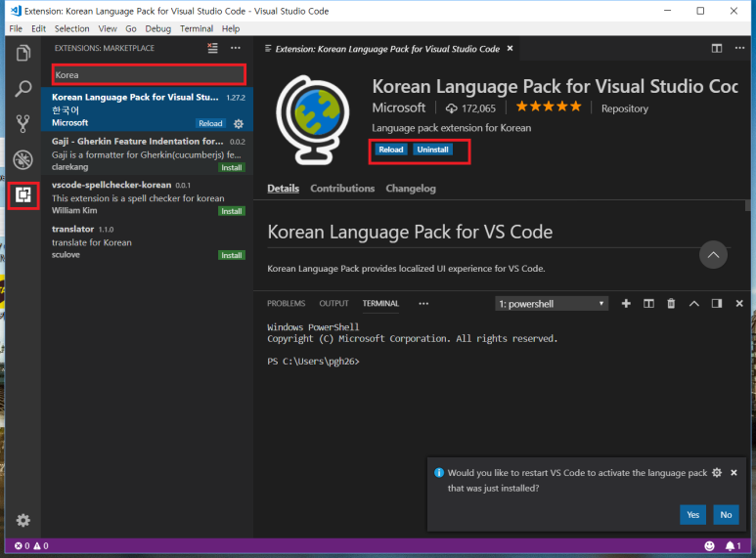Viewport: 756px width, 558px height.
Task: Click the details page vertical scrollbar
Action: click(748, 206)
